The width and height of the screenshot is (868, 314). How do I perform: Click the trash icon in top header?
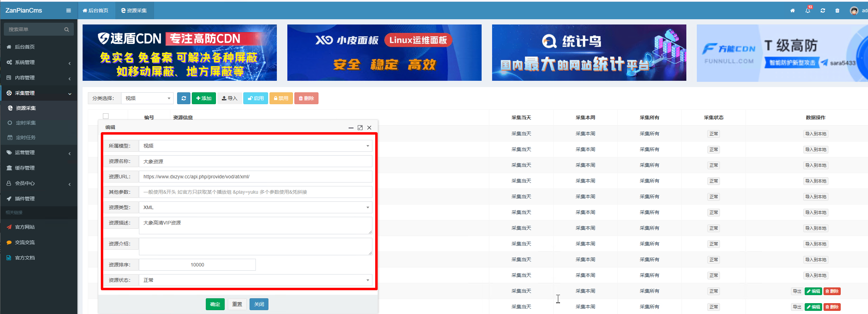pyautogui.click(x=837, y=10)
